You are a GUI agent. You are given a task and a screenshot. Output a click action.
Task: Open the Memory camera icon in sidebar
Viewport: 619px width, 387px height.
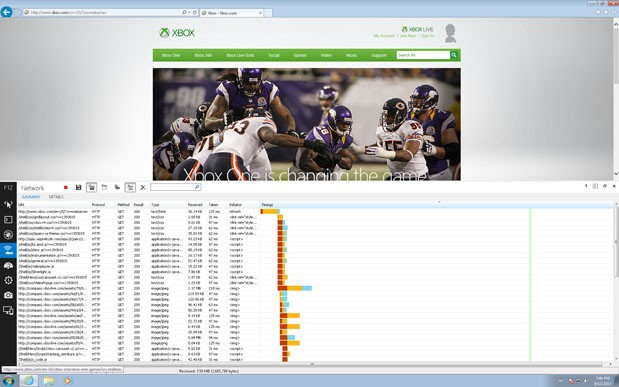[x=8, y=295]
